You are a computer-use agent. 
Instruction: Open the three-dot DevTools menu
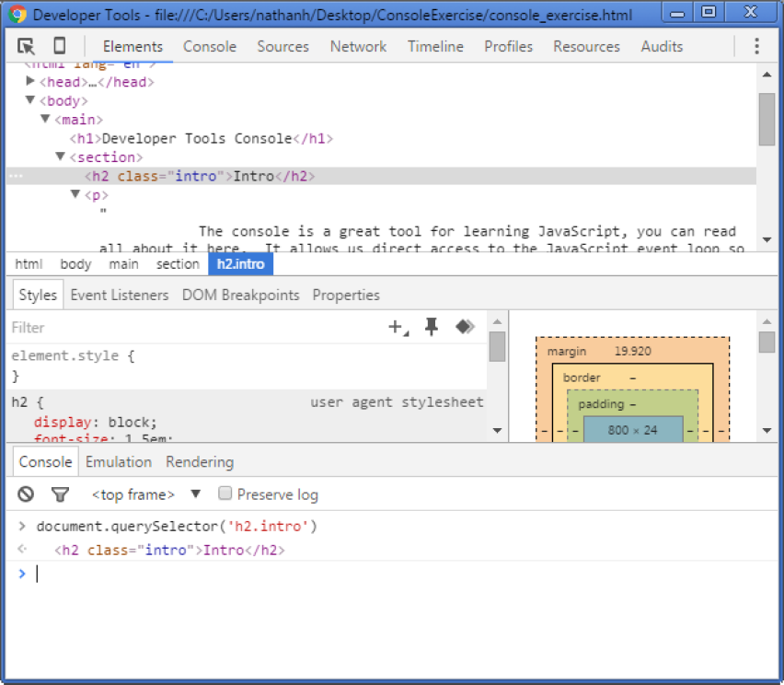[756, 46]
